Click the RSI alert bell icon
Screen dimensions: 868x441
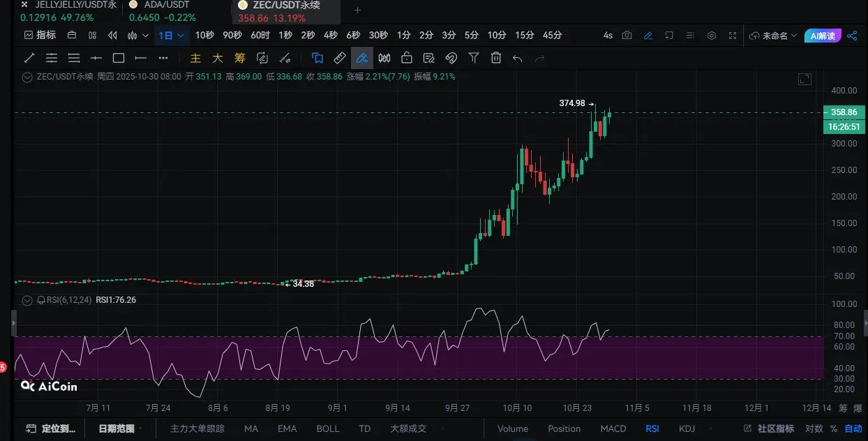(x=40, y=300)
